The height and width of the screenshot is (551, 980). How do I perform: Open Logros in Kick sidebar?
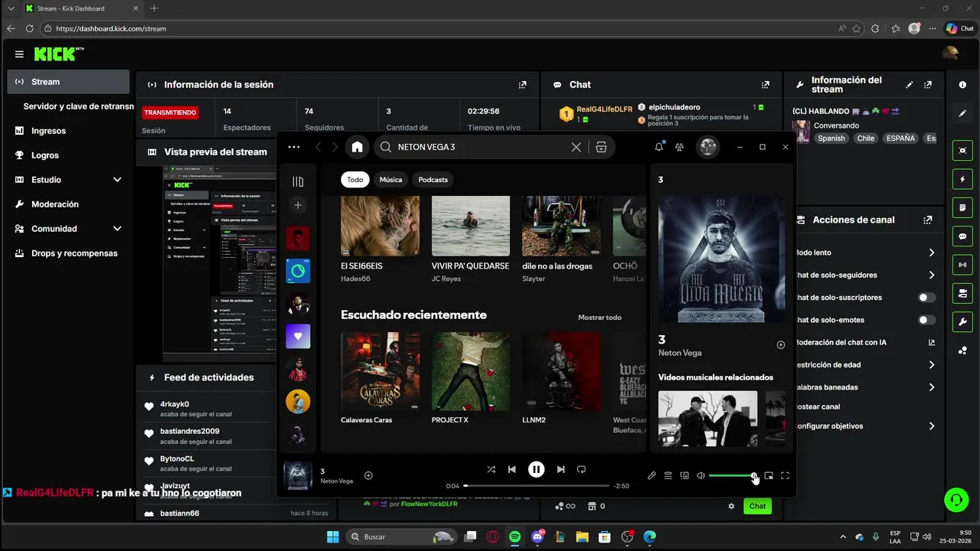(x=68, y=155)
